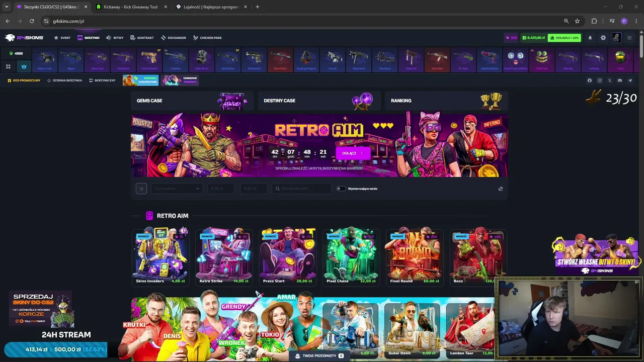The height and width of the screenshot is (362, 644).
Task: Open the Skrzynki menu item
Action: [x=89, y=38]
